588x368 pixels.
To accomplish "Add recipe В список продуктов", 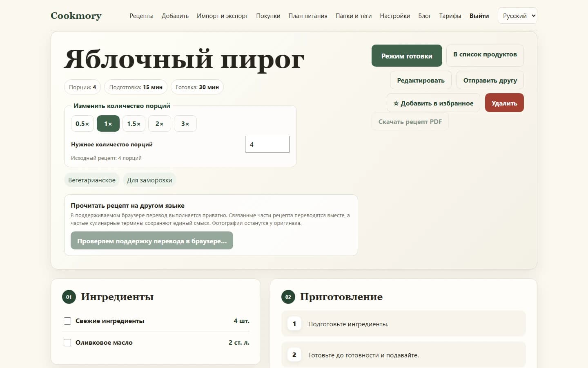I will tap(485, 56).
